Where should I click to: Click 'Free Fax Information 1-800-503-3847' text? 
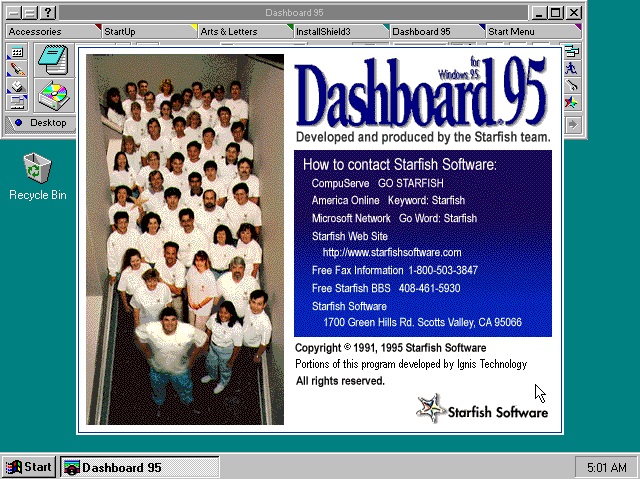coord(395,270)
